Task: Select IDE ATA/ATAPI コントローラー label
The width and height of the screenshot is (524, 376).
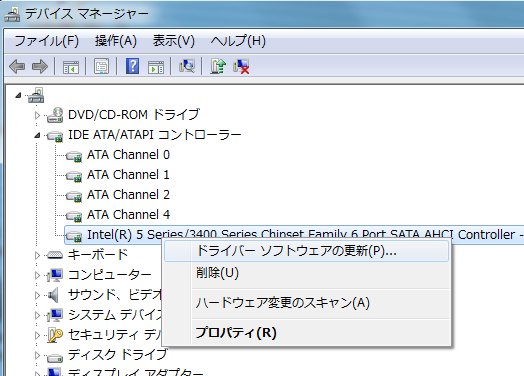Action: click(154, 135)
